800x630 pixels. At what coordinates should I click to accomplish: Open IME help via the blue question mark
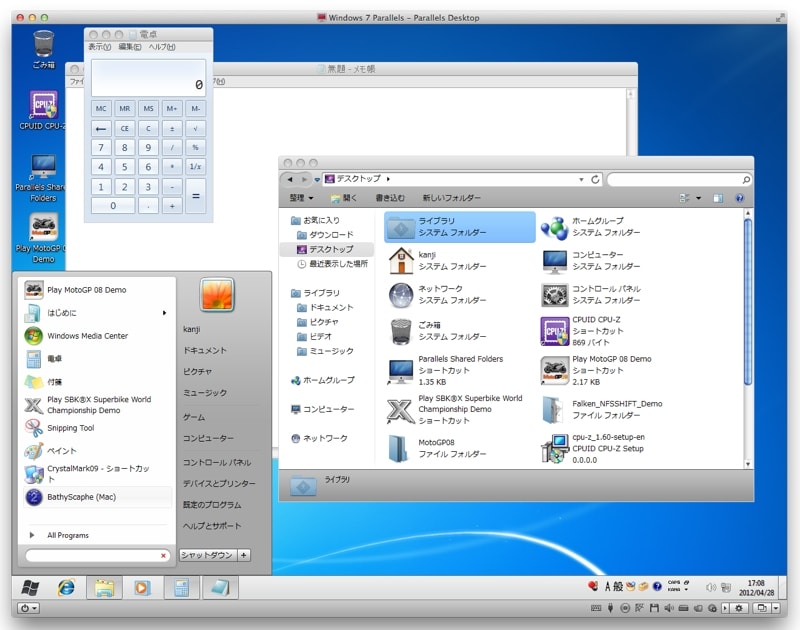657,587
